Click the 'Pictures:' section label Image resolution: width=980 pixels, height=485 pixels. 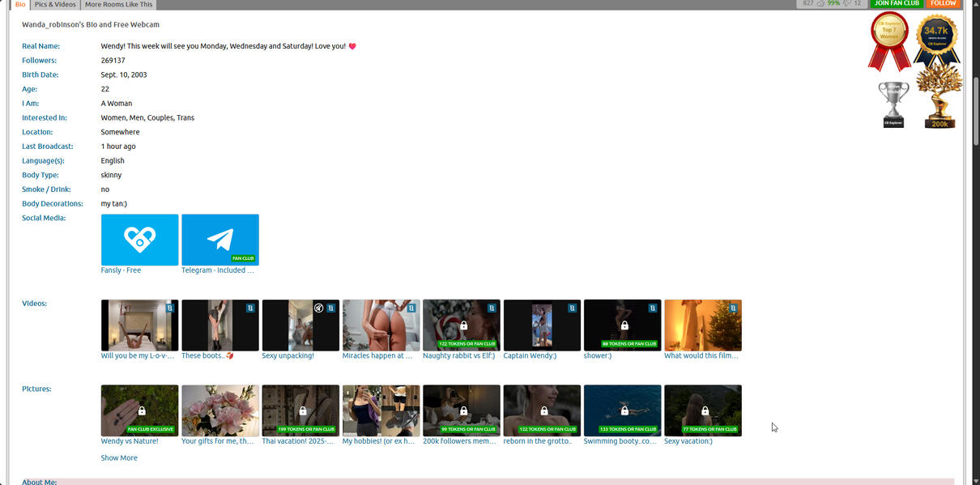coord(36,389)
